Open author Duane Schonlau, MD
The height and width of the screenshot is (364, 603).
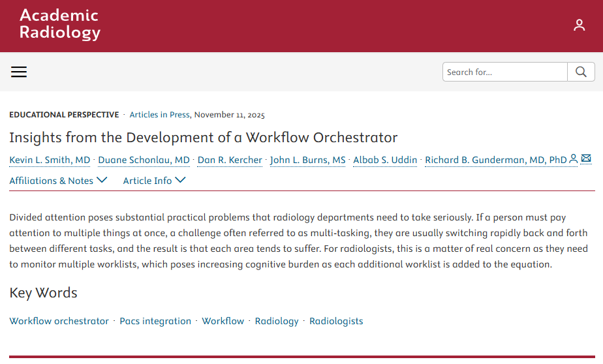coord(144,160)
